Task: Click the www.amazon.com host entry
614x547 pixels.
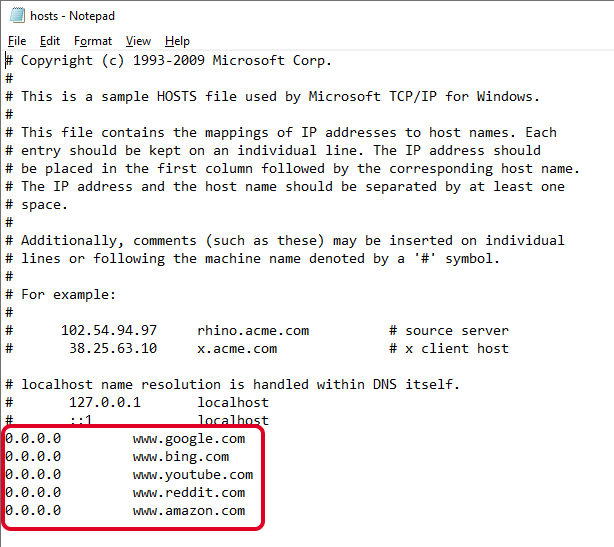Action: click(x=188, y=510)
